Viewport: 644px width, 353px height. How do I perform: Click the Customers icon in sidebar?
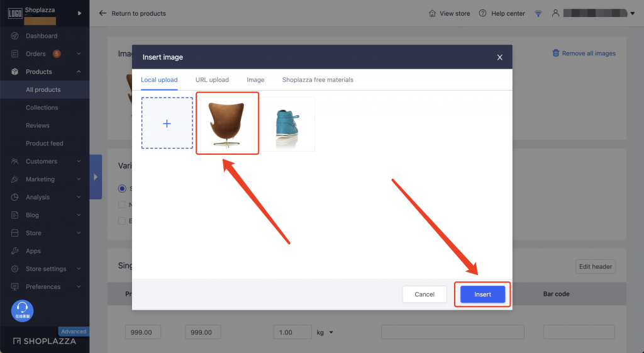14,162
